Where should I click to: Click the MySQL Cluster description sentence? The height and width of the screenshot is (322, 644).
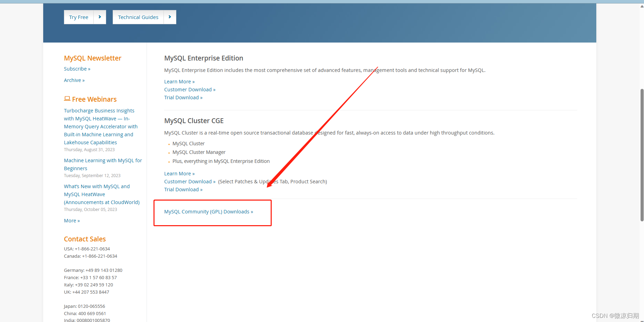point(329,133)
